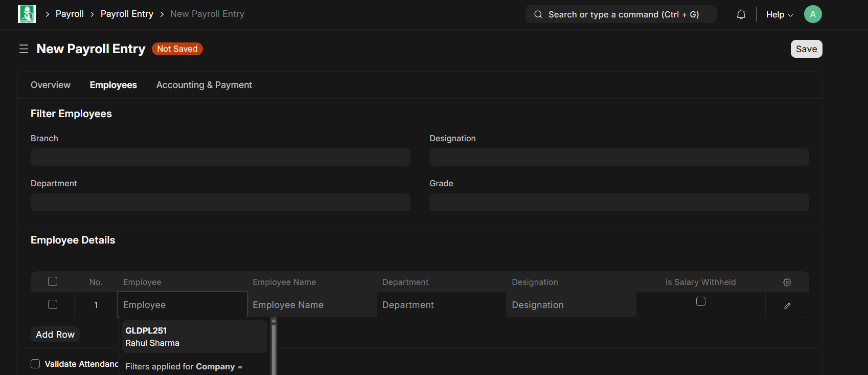Select all rows with the header checkbox
This screenshot has height=375, width=868.
click(x=53, y=281)
